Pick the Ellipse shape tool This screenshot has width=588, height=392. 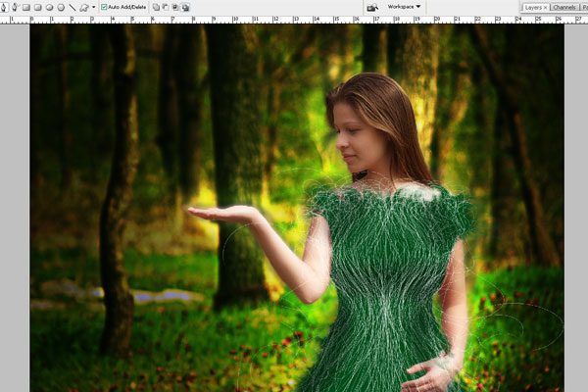(49, 7)
